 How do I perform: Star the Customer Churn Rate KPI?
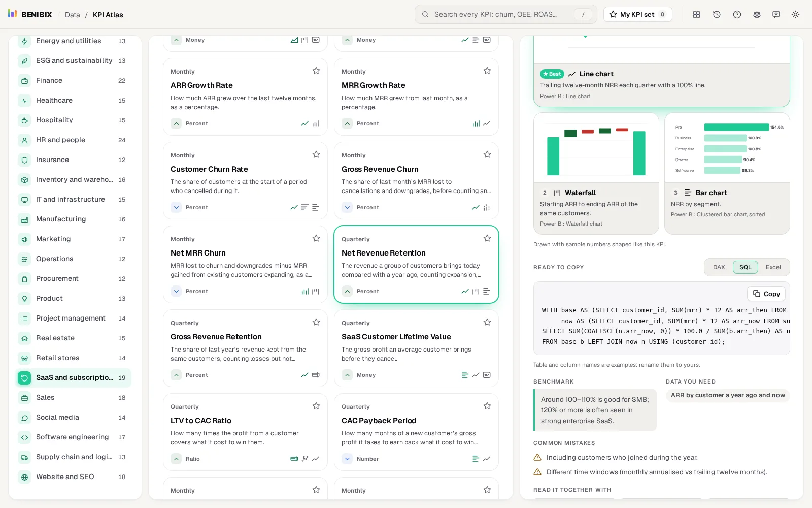pos(316,154)
